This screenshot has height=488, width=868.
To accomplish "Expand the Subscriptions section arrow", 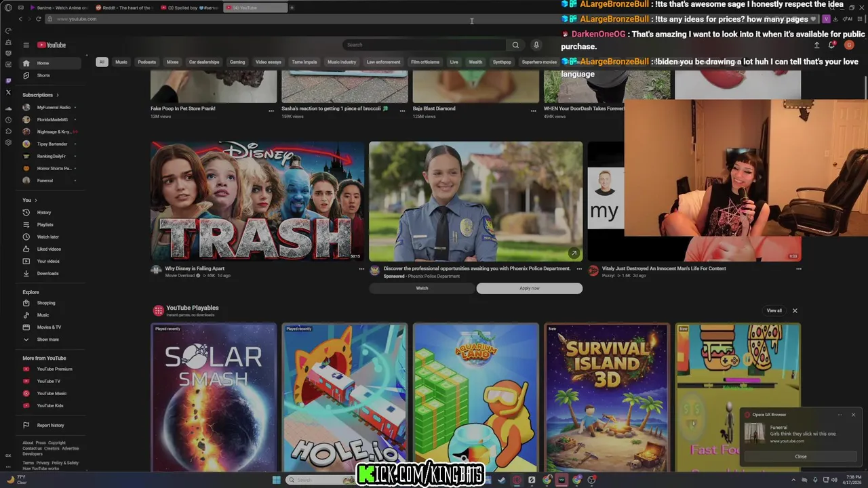I will pyautogui.click(x=58, y=95).
